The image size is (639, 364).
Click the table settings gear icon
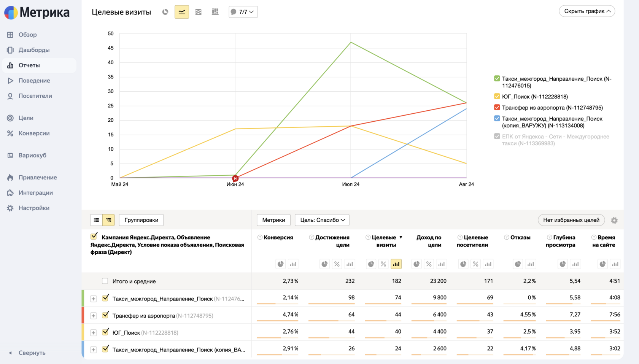click(x=614, y=220)
